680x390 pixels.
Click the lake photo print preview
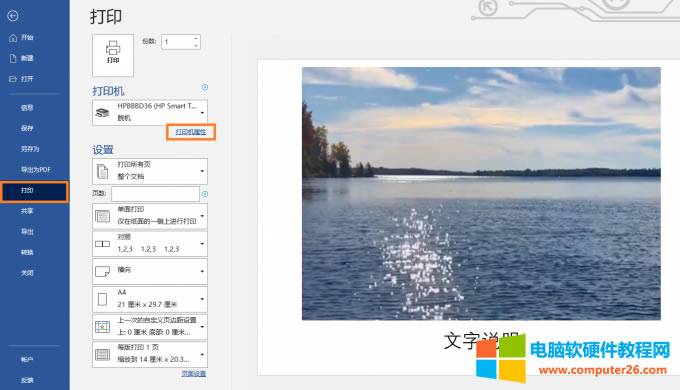(x=481, y=193)
